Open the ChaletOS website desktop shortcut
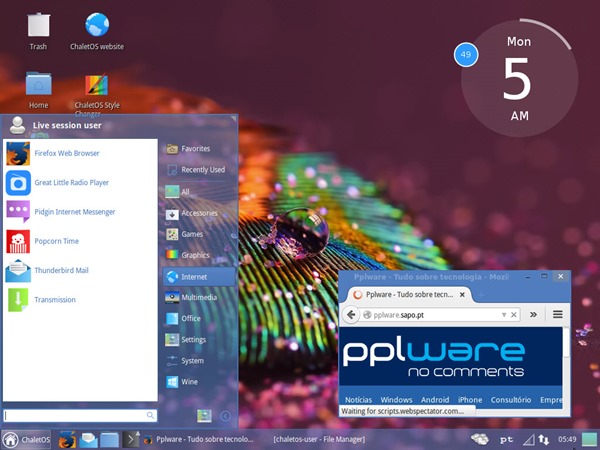This screenshot has height=450, width=600. (x=97, y=31)
